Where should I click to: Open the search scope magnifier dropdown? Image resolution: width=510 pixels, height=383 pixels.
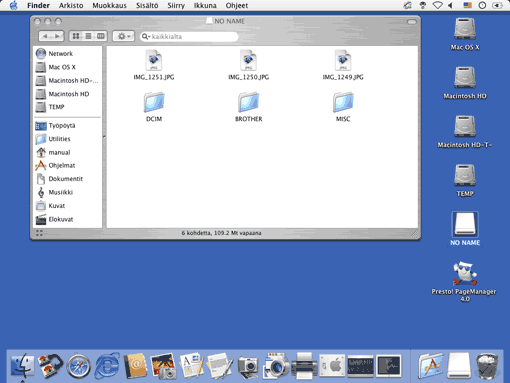tap(146, 36)
